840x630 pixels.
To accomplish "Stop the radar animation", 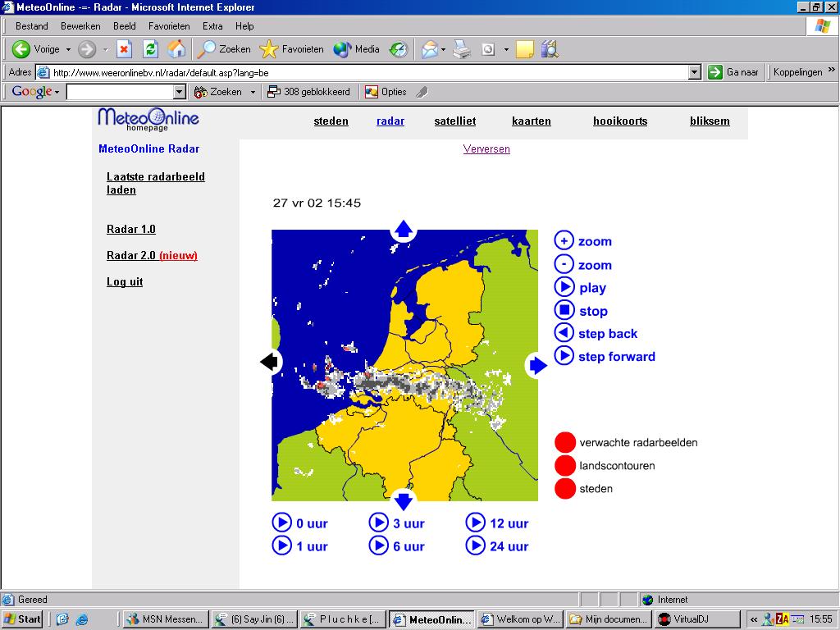I will click(564, 310).
